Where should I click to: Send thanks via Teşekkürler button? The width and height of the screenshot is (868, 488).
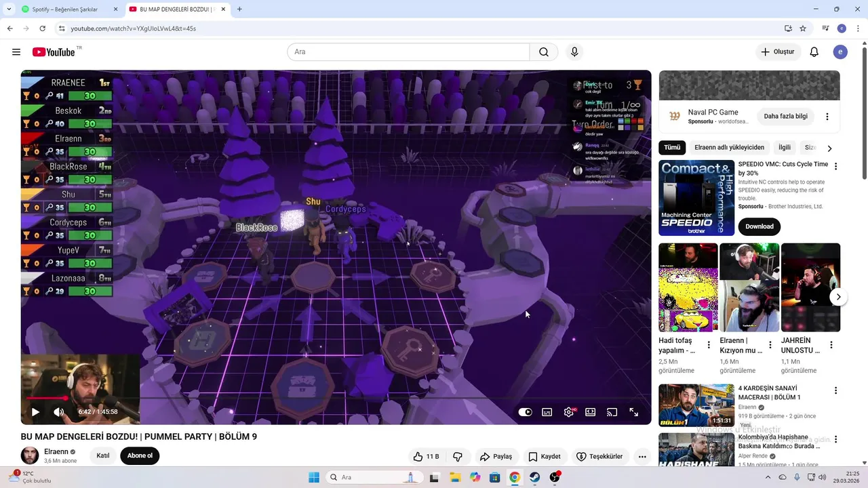click(600, 456)
